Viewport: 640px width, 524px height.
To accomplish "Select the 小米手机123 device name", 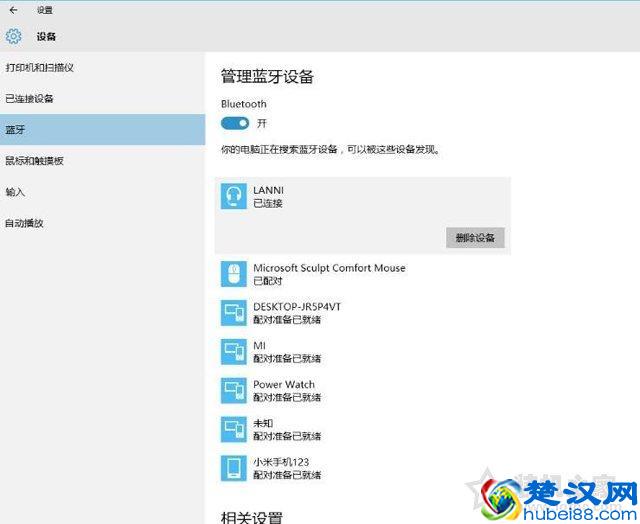I will tap(281, 462).
